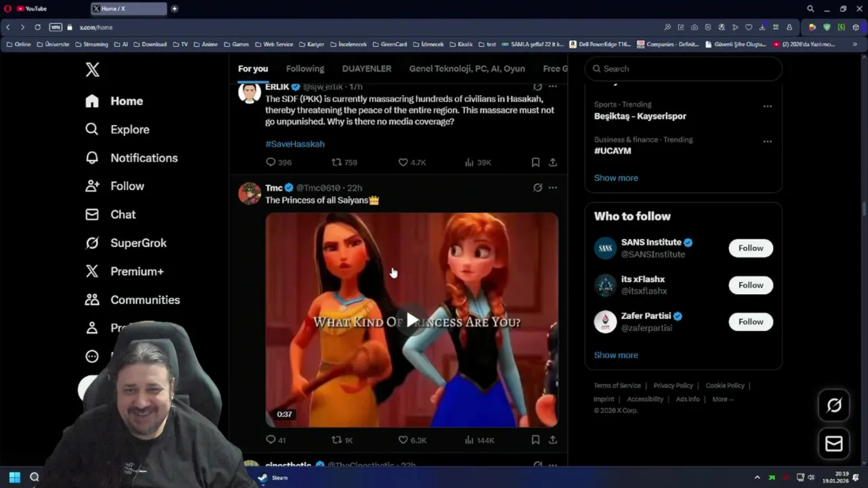Viewport: 868px width, 488px height.
Task: Switch to the For you tab
Action: point(253,68)
